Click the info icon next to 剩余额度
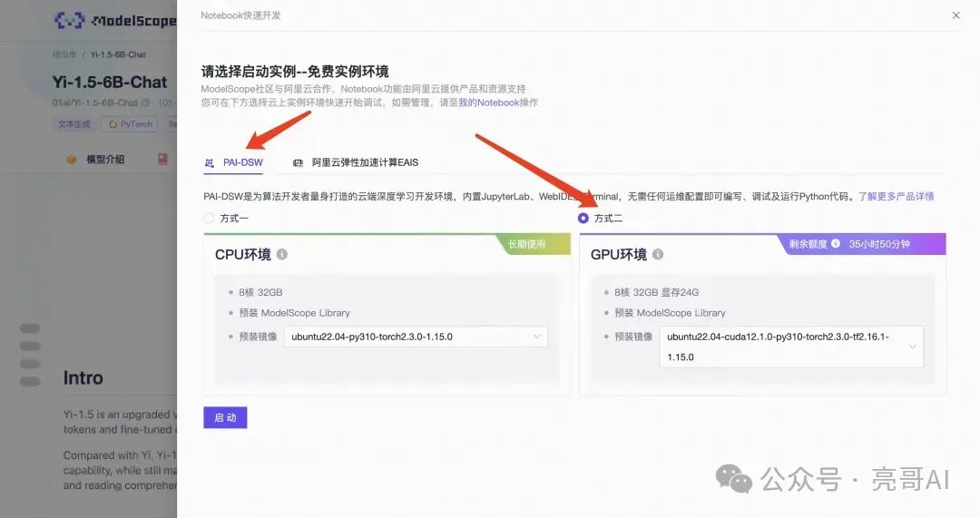The image size is (980, 518). click(836, 244)
